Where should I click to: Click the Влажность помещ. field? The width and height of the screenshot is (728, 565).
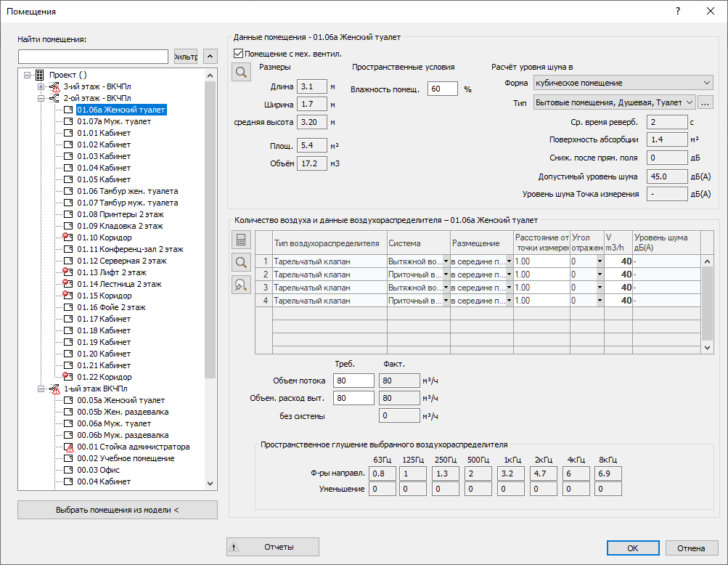443,89
